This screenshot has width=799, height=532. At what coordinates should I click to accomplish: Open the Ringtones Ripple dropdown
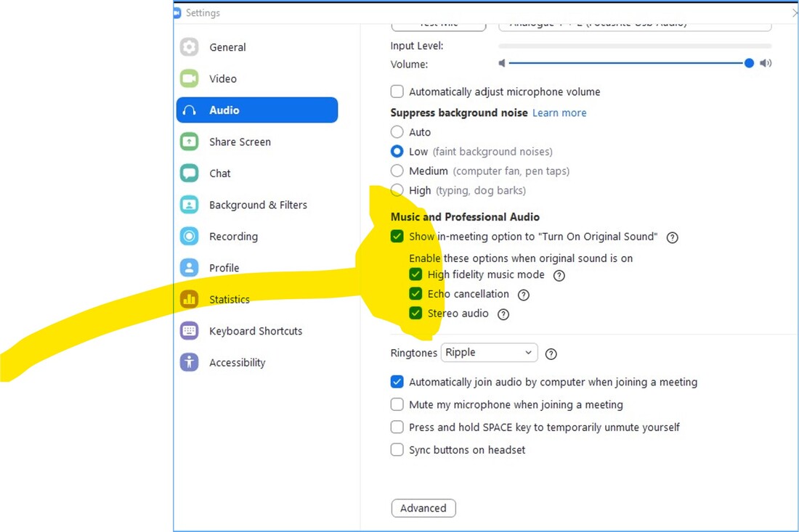click(489, 353)
